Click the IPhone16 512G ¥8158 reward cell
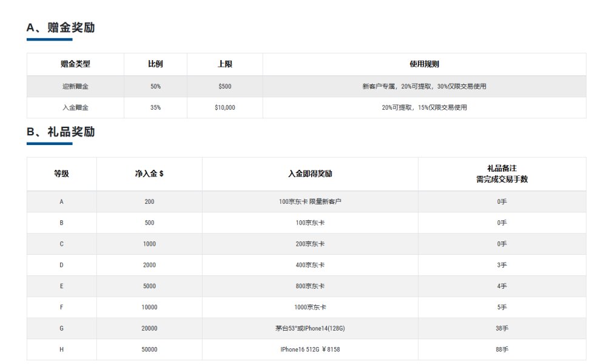598x364 pixels. [x=310, y=349]
